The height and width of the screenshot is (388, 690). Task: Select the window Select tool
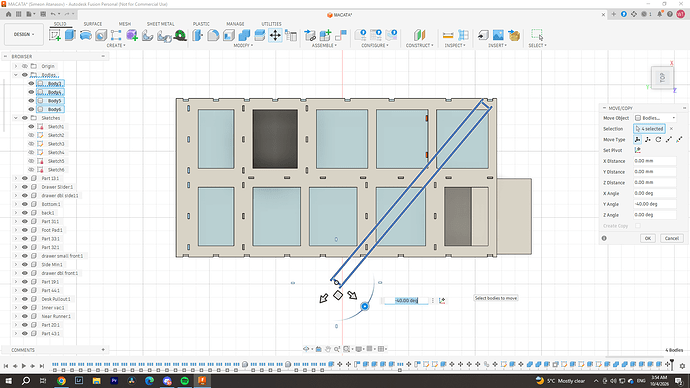[x=537, y=35]
